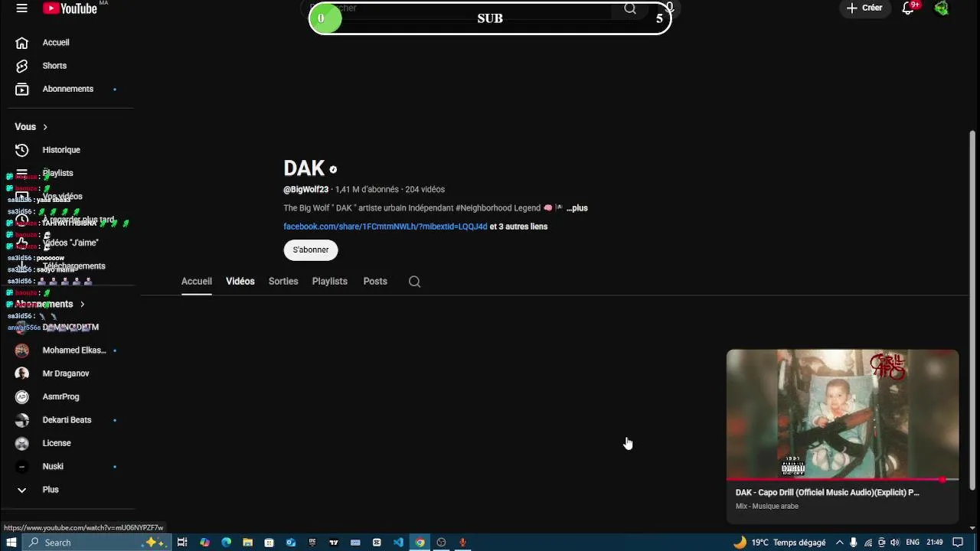The image size is (980, 551).
Task: Click the preview video red progress bar
Action: [842, 480]
